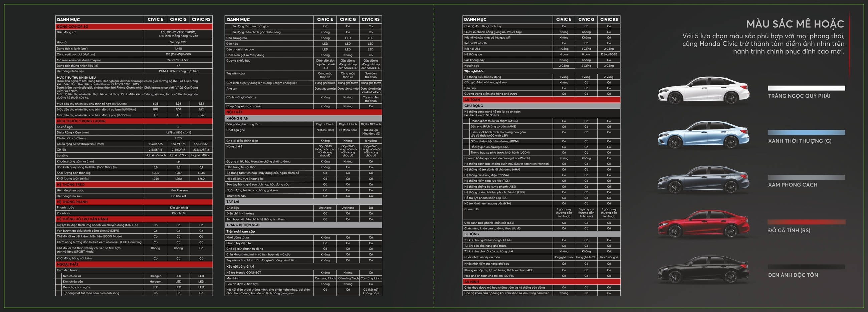Choose the blue Xanh Thời Thượng color bar
This screenshot has width=868, height=312.
click(x=806, y=133)
